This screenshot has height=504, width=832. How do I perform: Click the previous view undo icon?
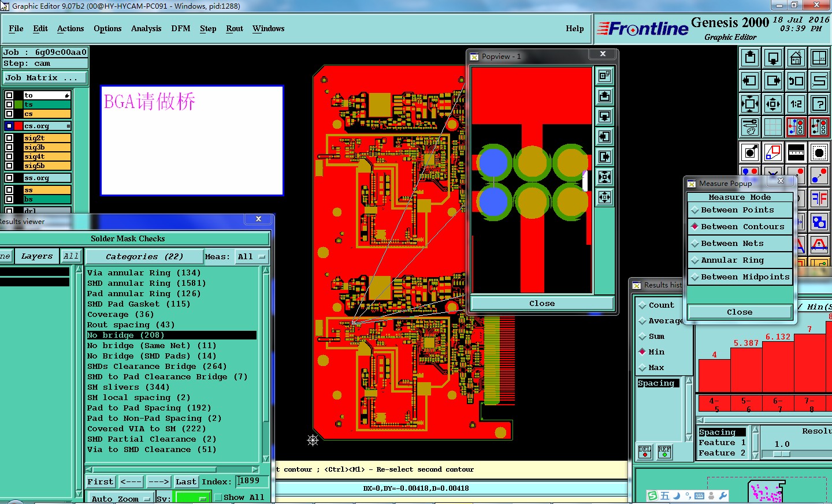796,81
